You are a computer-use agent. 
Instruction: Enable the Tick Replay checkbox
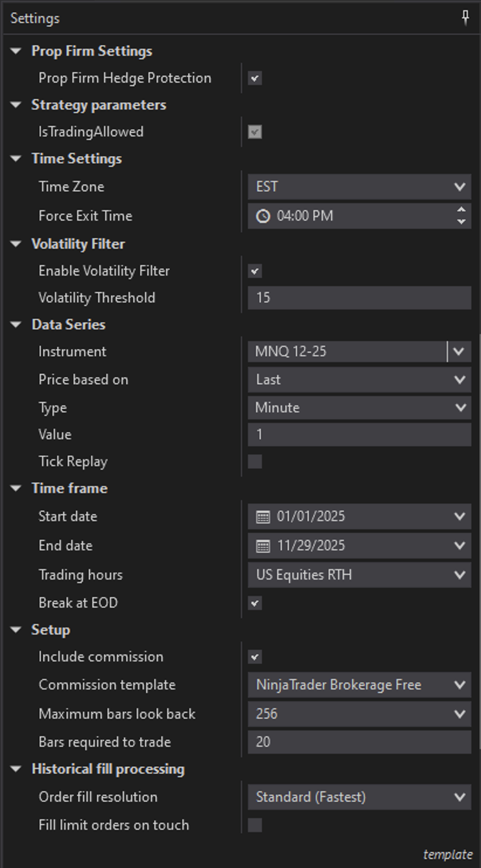(x=255, y=461)
